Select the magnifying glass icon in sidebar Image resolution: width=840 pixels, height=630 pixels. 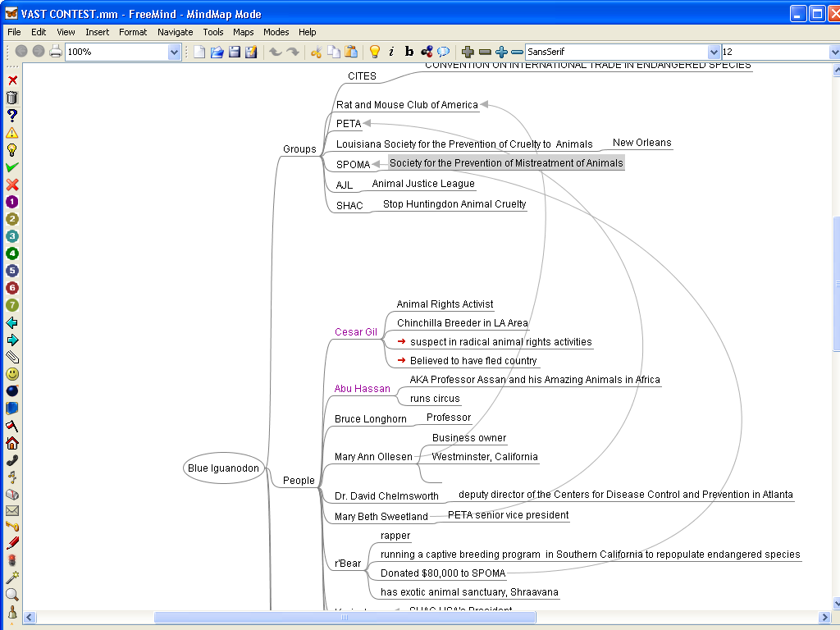point(12,595)
